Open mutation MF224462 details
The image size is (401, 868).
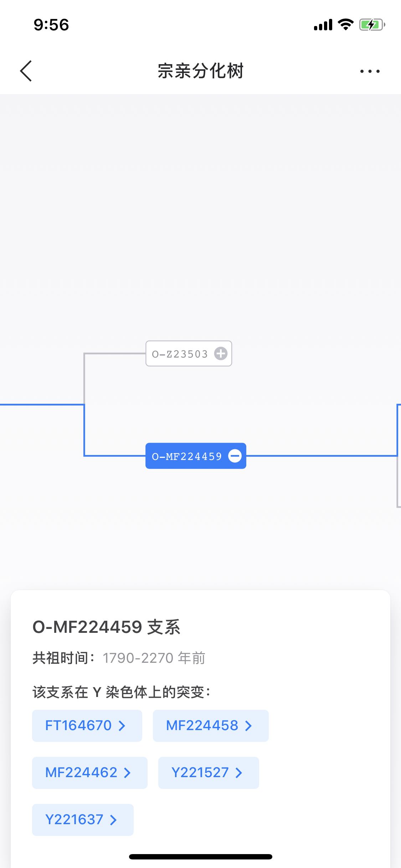point(90,773)
